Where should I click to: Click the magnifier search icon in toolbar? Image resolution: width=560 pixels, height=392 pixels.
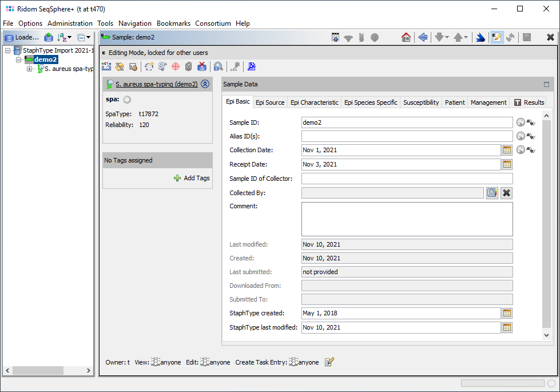pos(218,66)
